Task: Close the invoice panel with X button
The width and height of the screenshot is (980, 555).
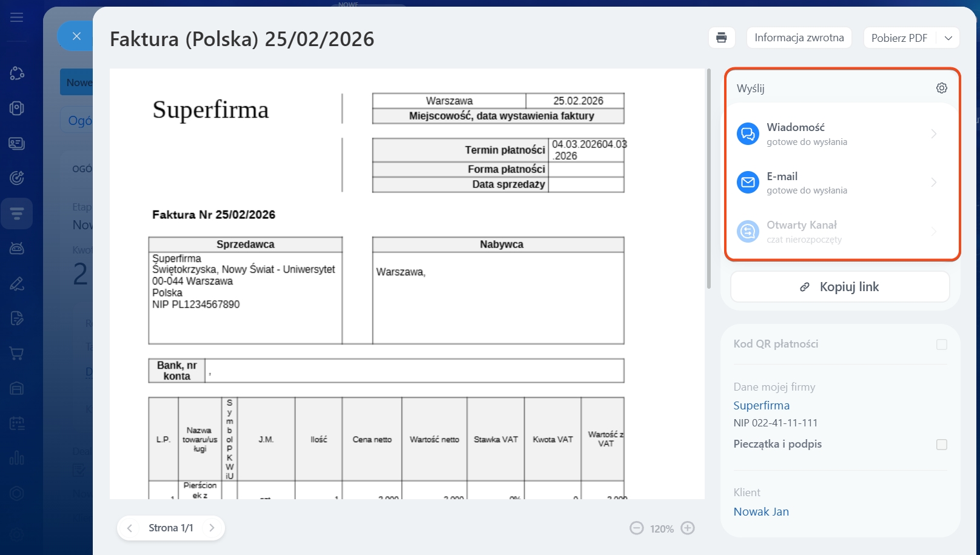Action: click(76, 36)
